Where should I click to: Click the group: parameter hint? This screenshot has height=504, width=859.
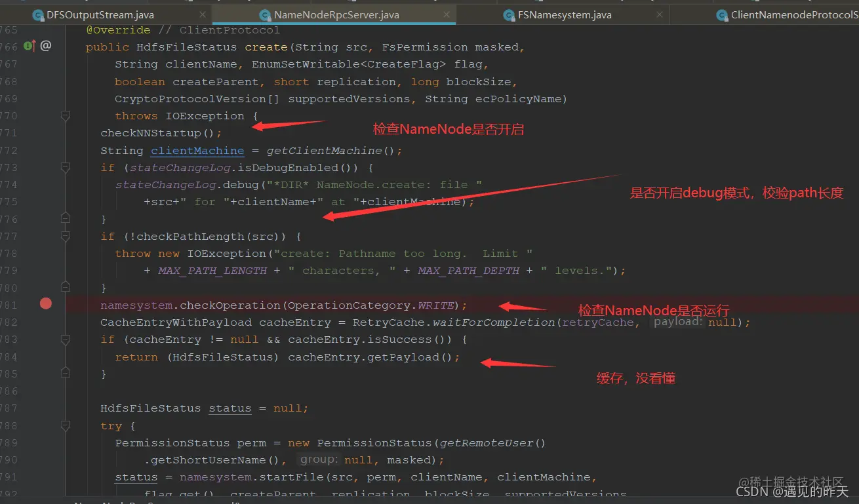pos(319,459)
